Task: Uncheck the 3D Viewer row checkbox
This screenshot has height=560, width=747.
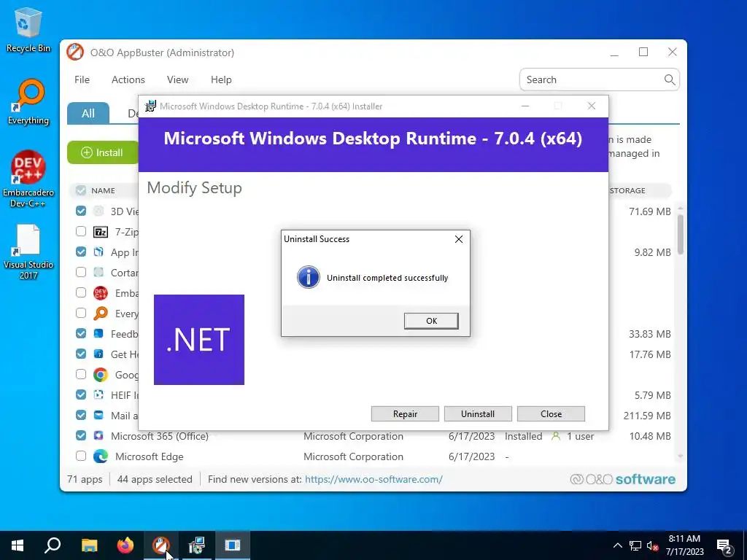Action: (81, 211)
